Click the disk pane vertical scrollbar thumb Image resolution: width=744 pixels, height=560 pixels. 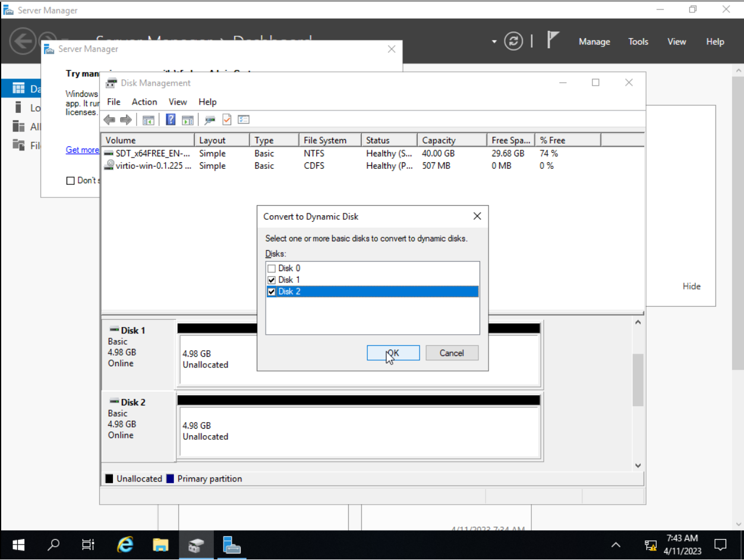638,380
